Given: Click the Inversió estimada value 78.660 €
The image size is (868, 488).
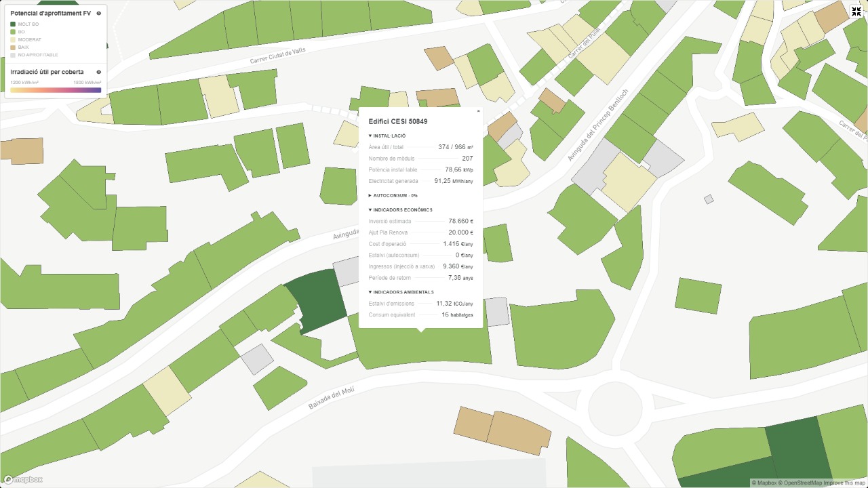Looking at the screenshot, I should (x=460, y=221).
